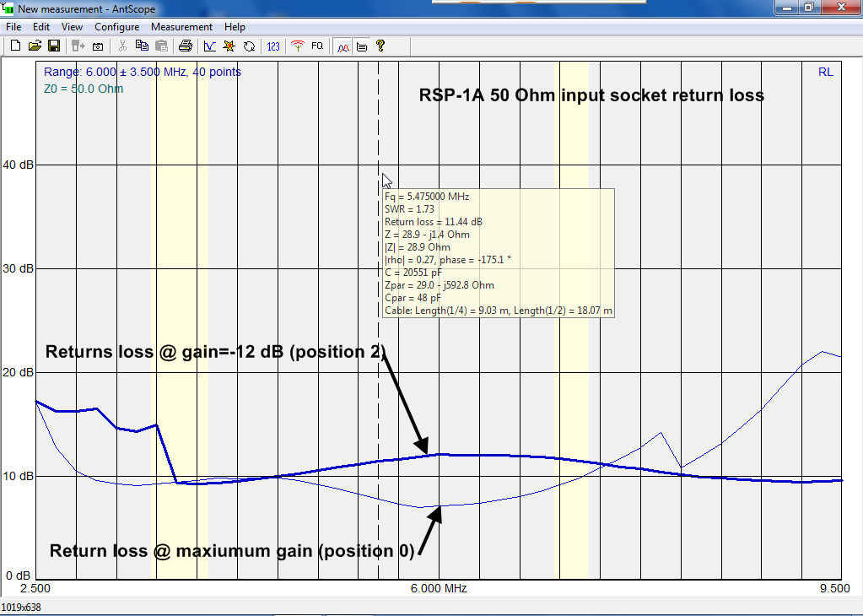The image size is (863, 616).
Task: Click the '|rho| = 0.27' phase line
Action: pyautogui.click(x=447, y=260)
